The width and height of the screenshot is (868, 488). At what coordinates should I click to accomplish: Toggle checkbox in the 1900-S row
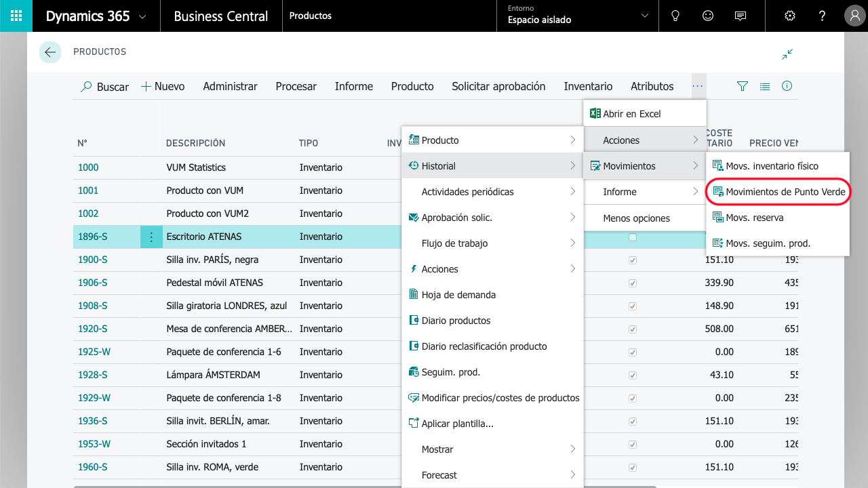[x=633, y=260]
